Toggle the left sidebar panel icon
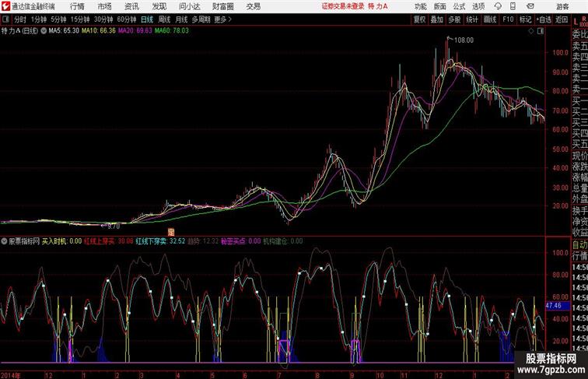Viewport: 588px width, 379px height. click(x=5, y=19)
